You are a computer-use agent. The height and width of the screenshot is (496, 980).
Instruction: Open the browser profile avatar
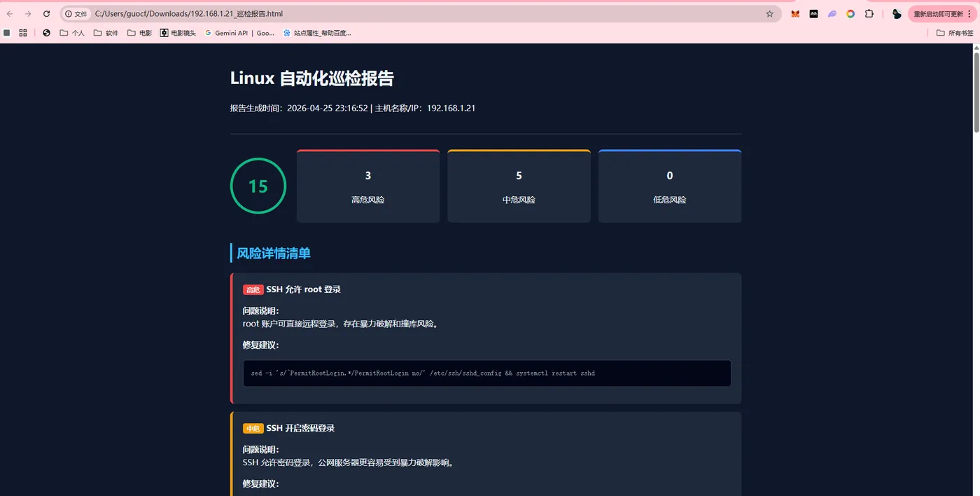click(x=898, y=13)
